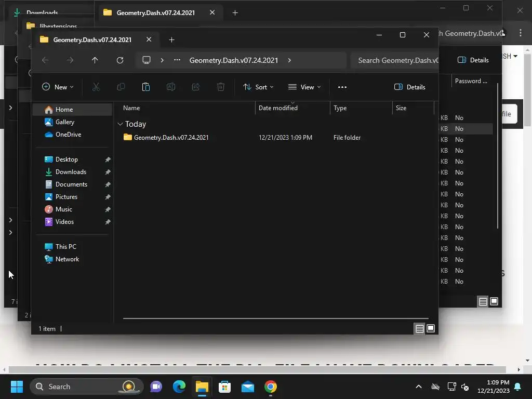
Task: Open Mail app from taskbar
Action: [x=248, y=387]
